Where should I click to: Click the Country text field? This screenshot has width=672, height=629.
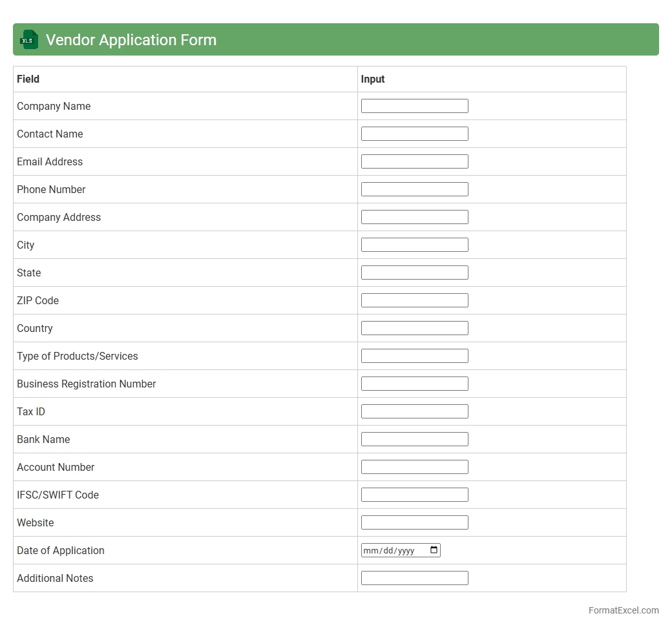[x=414, y=328]
